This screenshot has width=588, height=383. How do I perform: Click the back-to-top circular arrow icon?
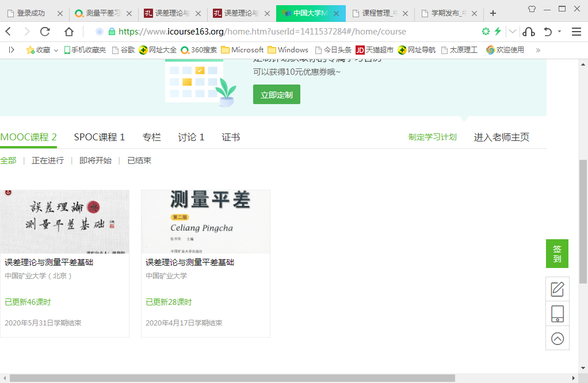[x=557, y=339]
